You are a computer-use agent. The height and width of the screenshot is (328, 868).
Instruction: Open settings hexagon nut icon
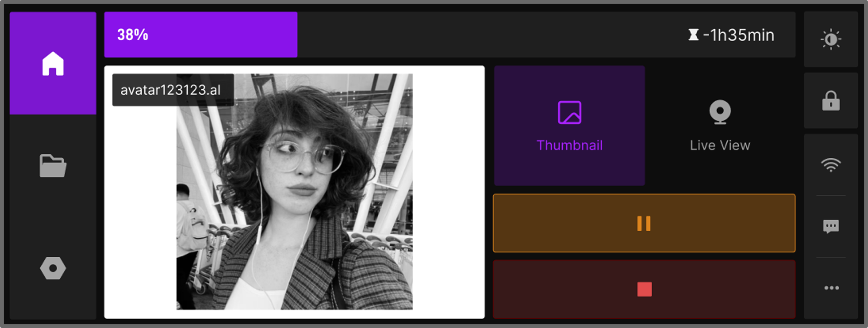[x=53, y=268]
